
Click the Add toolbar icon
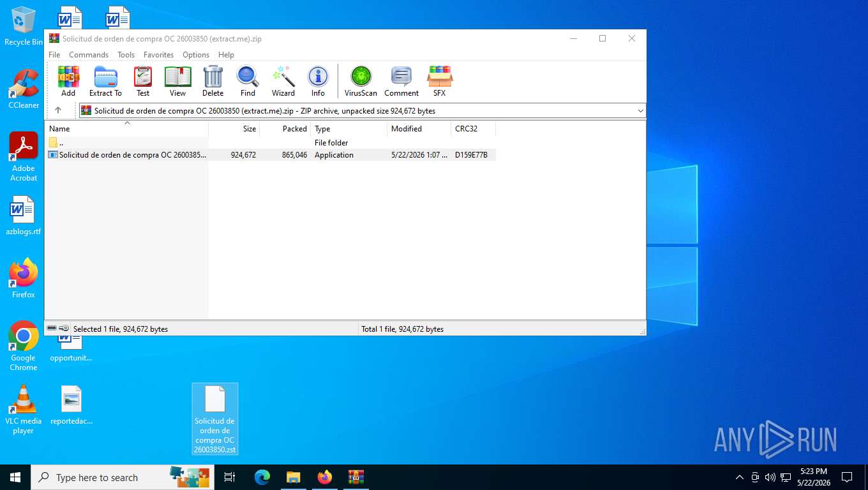click(68, 81)
